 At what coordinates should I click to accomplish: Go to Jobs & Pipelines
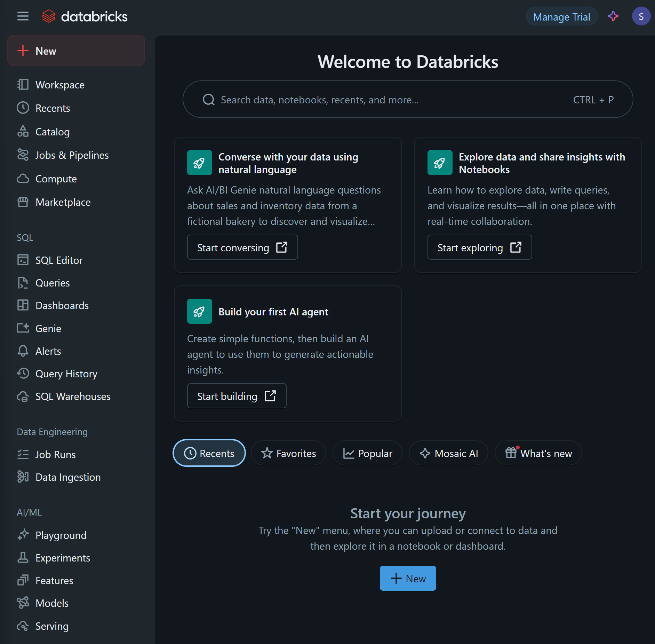tap(76, 155)
